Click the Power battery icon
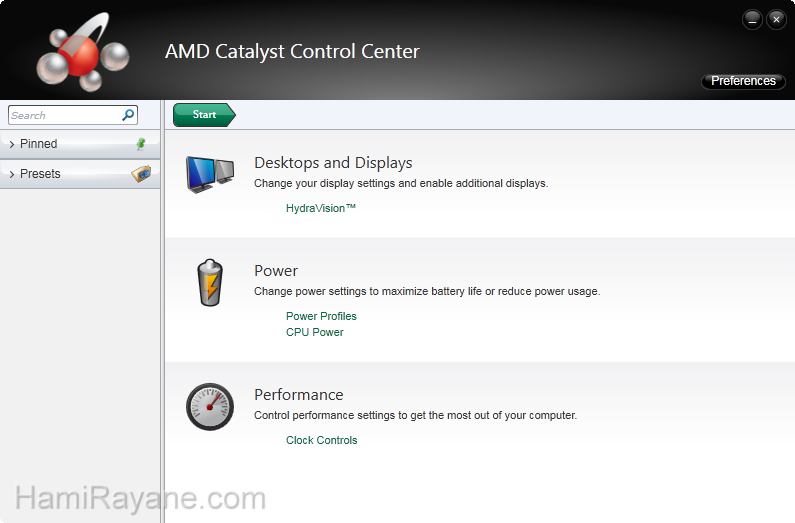795x523 pixels. pos(210,282)
